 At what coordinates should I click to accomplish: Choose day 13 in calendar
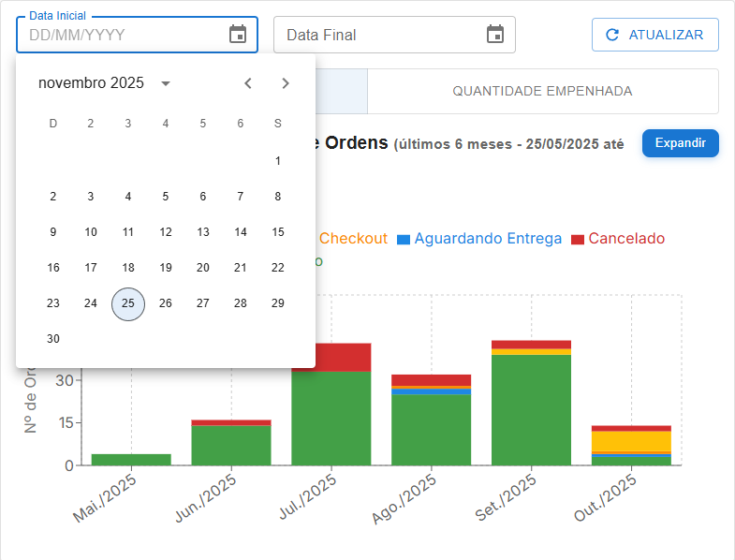(x=203, y=232)
